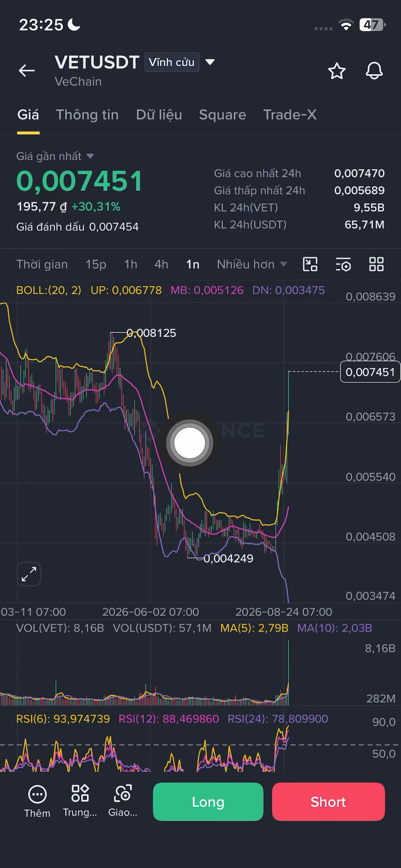Tap the DN: 0,003475 Bollinger value
The height and width of the screenshot is (868, 401).
point(289,290)
